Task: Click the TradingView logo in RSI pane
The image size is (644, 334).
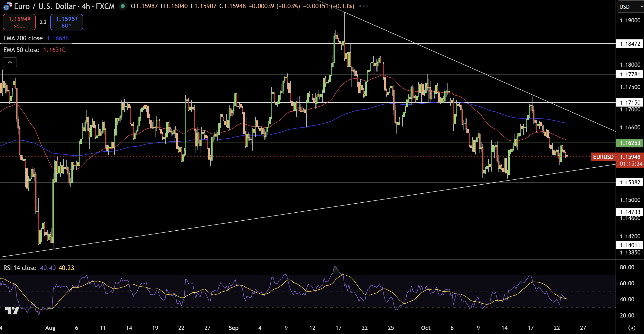Action: 12,310
